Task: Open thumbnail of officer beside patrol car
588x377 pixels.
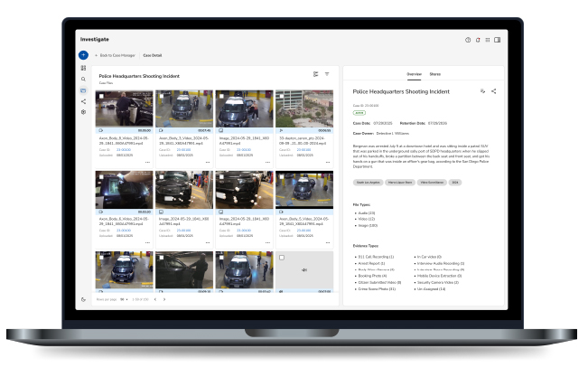Action: [124, 108]
